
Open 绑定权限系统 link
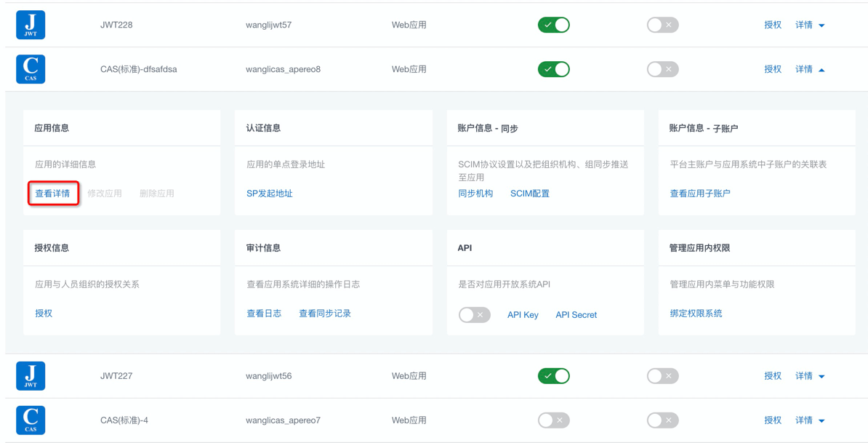click(x=696, y=314)
